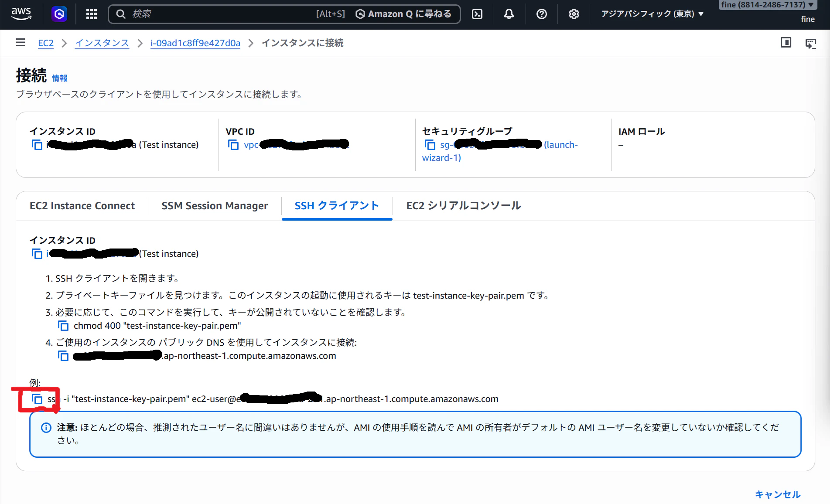Screen dimensions: 830x504
Task: Click the IAM ロール heading
Action: [x=642, y=132]
